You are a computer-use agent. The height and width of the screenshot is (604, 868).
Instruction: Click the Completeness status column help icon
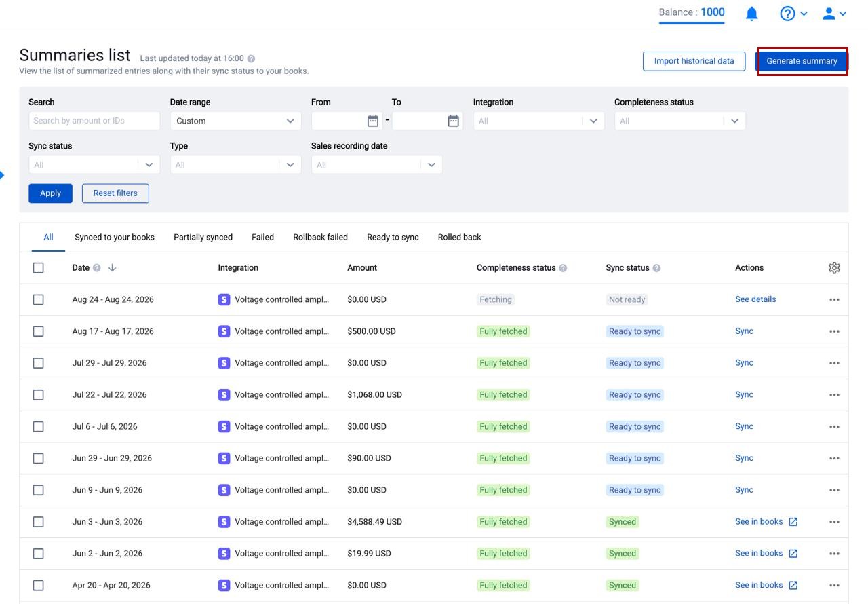(x=563, y=268)
